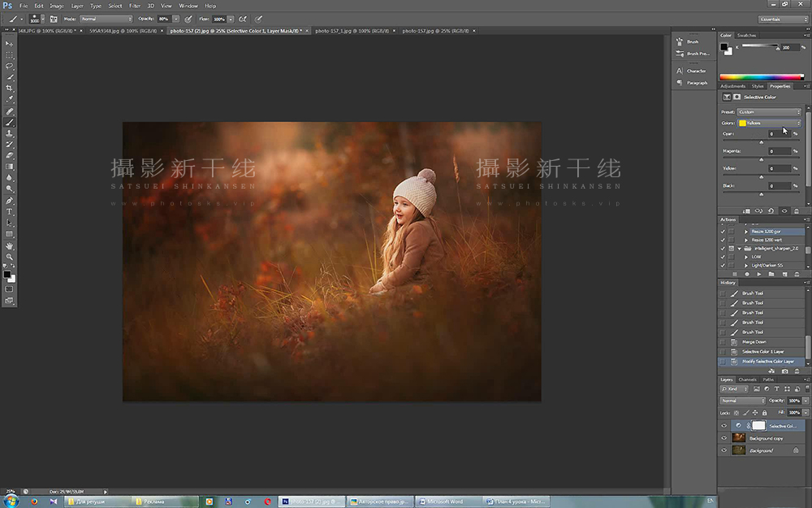Open the Paragraph panel from the dock
The image size is (812, 508).
[x=691, y=83]
